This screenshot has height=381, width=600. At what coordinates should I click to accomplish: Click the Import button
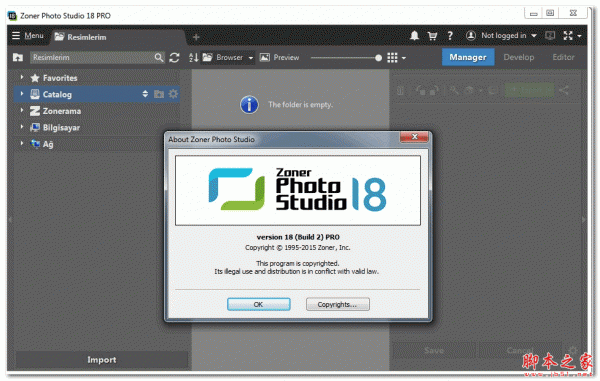coord(101,360)
